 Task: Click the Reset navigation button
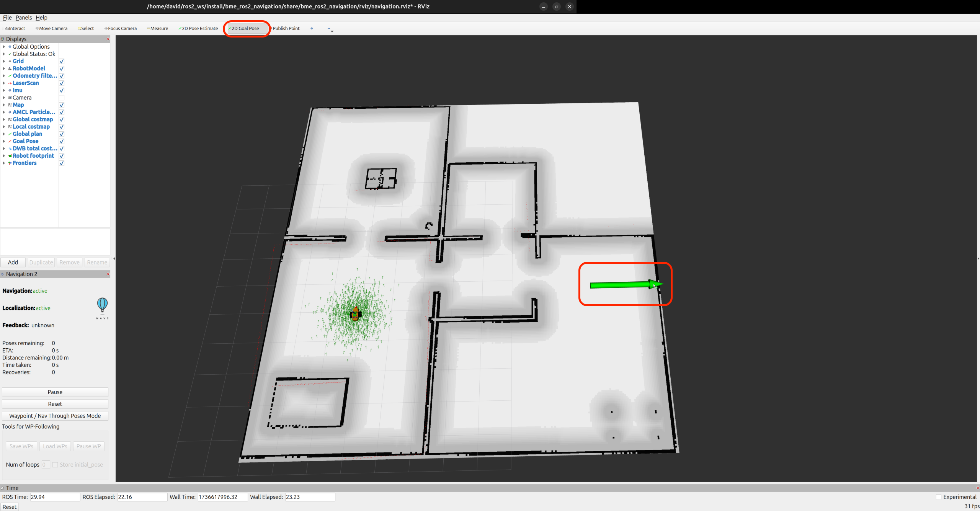(54, 403)
